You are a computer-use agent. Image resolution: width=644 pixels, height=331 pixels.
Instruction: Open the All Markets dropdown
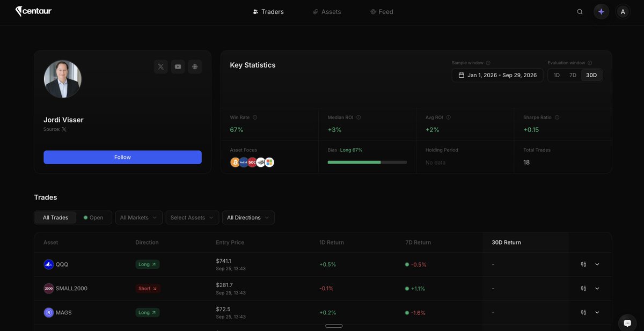138,217
